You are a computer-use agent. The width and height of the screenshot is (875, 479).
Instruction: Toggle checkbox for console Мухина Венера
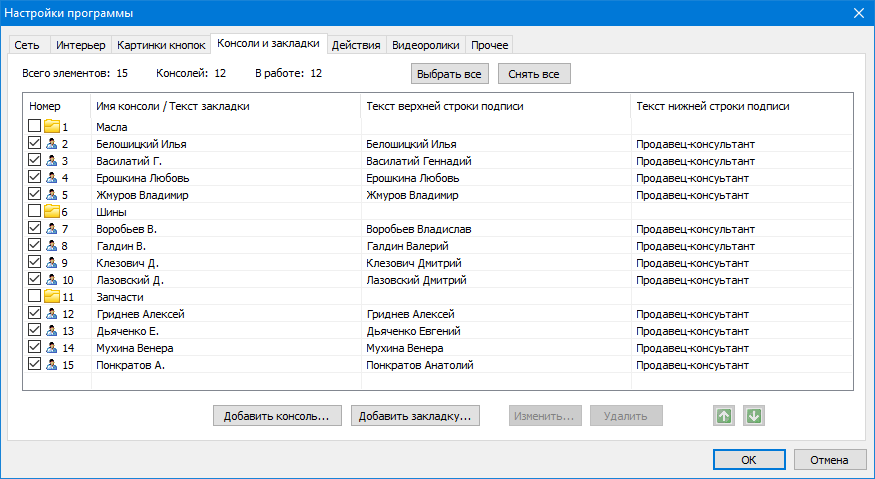pyautogui.click(x=35, y=348)
